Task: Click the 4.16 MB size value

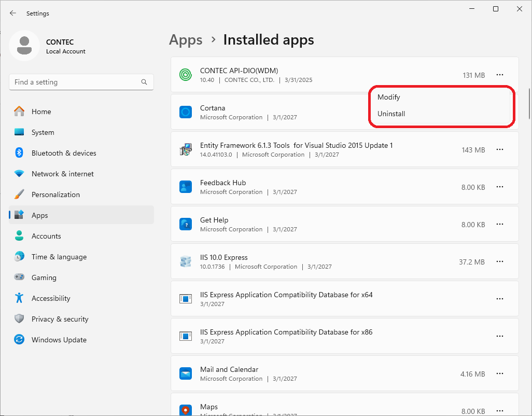Action: 472,373
